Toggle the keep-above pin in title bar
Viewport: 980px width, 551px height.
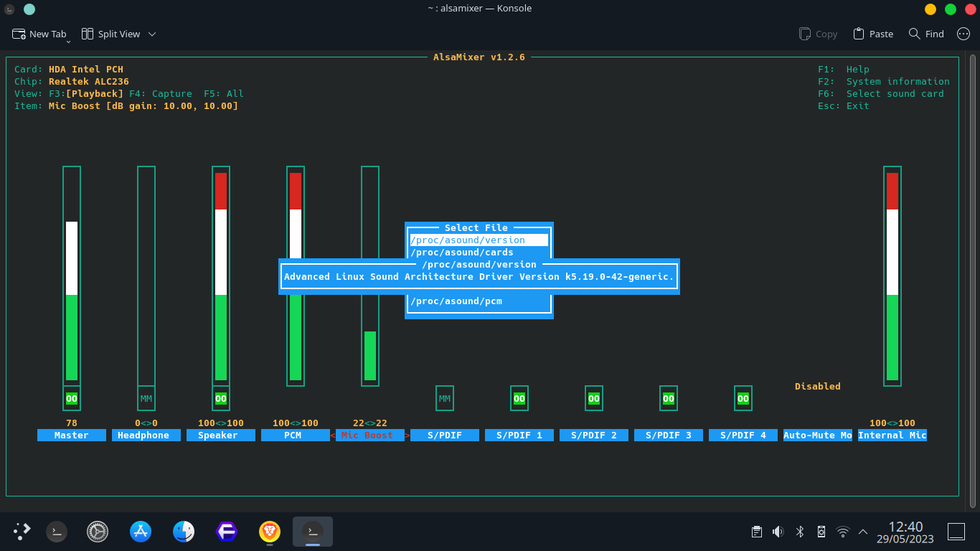tap(29, 9)
